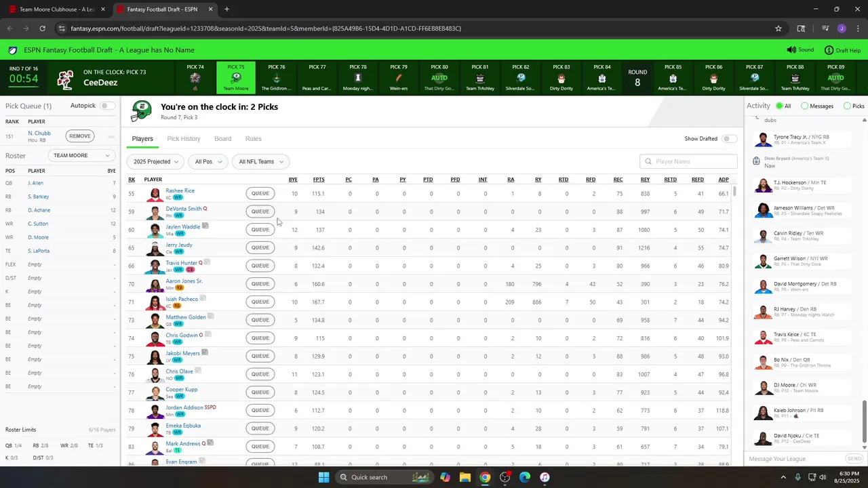Open the Draft Help page
Viewport: 868px width, 488px height.
pos(842,50)
